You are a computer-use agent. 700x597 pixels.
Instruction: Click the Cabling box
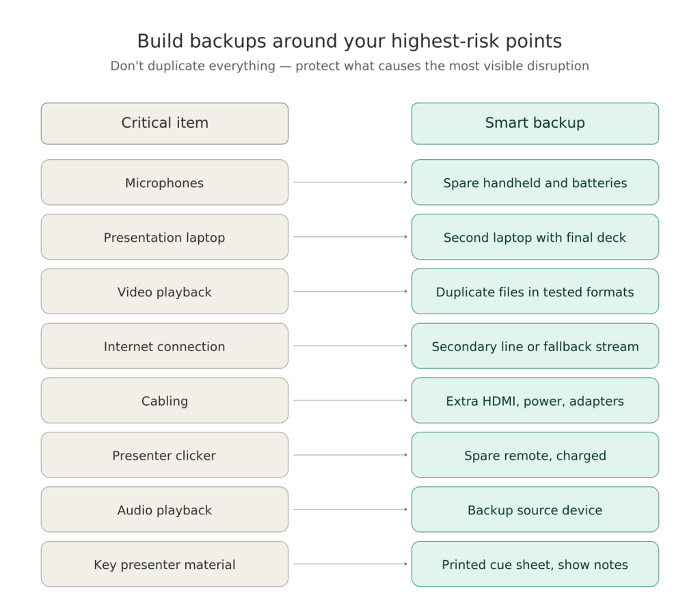(164, 401)
